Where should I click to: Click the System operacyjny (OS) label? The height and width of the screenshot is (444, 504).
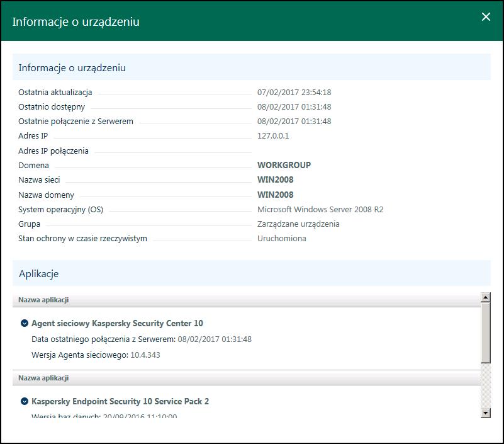coord(61,210)
